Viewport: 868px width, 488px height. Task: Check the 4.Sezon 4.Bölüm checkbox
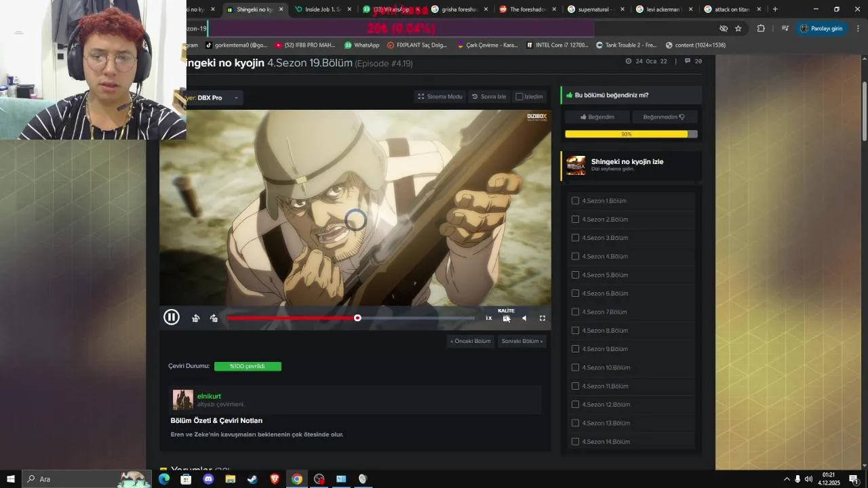[x=575, y=256]
